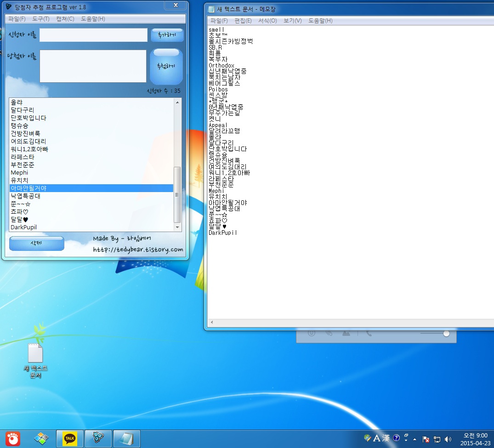
Task: Switch to the raffle program taskbar button
Action: 98,438
